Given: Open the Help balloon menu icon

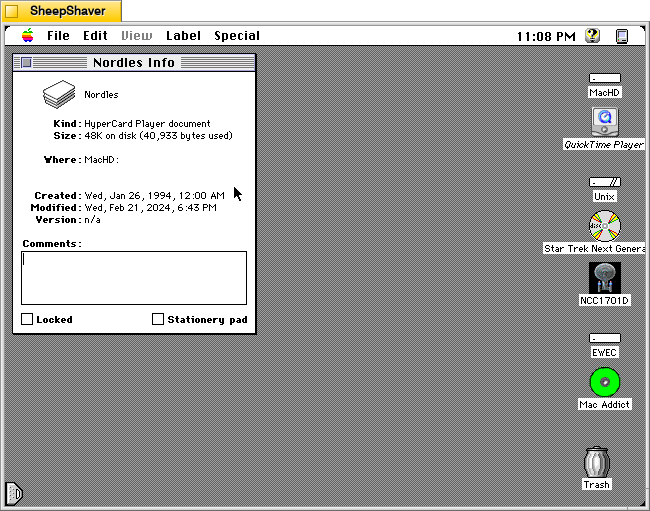Looking at the screenshot, I should 593,36.
